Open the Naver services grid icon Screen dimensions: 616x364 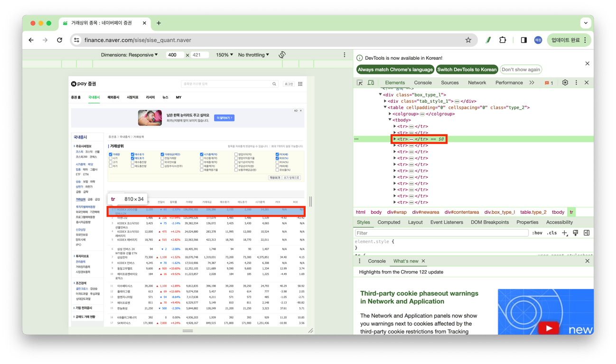pyautogui.click(x=300, y=84)
